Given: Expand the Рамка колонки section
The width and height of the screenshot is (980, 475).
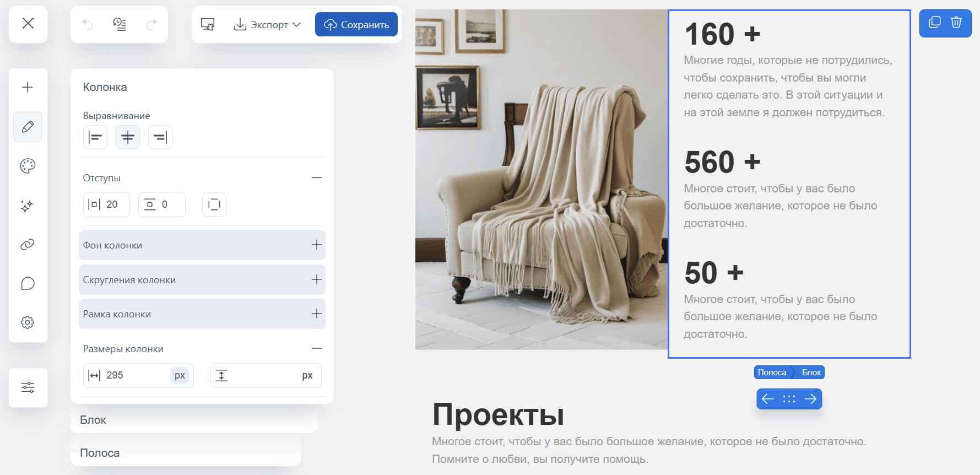Looking at the screenshot, I should pos(202,314).
